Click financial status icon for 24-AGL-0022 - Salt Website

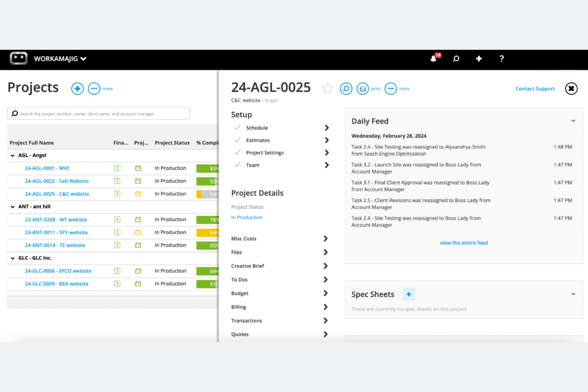117,181
